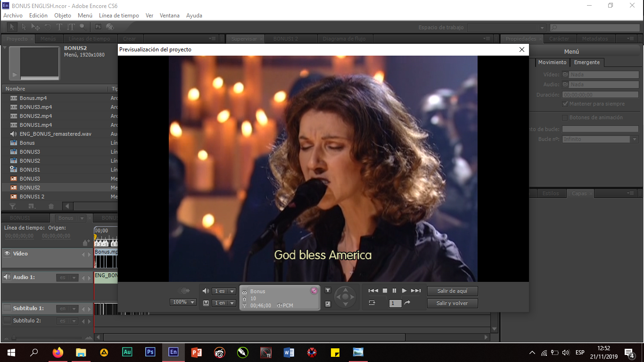Open the Audio 1 language dropdown
Image resolution: width=644 pixels, height=362 pixels.
click(x=67, y=278)
